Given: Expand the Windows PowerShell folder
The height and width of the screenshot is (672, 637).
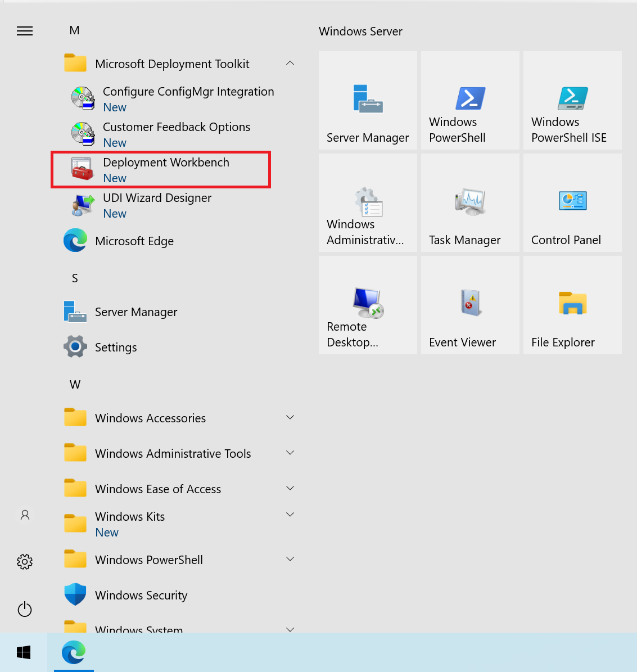Looking at the screenshot, I should pyautogui.click(x=290, y=559).
